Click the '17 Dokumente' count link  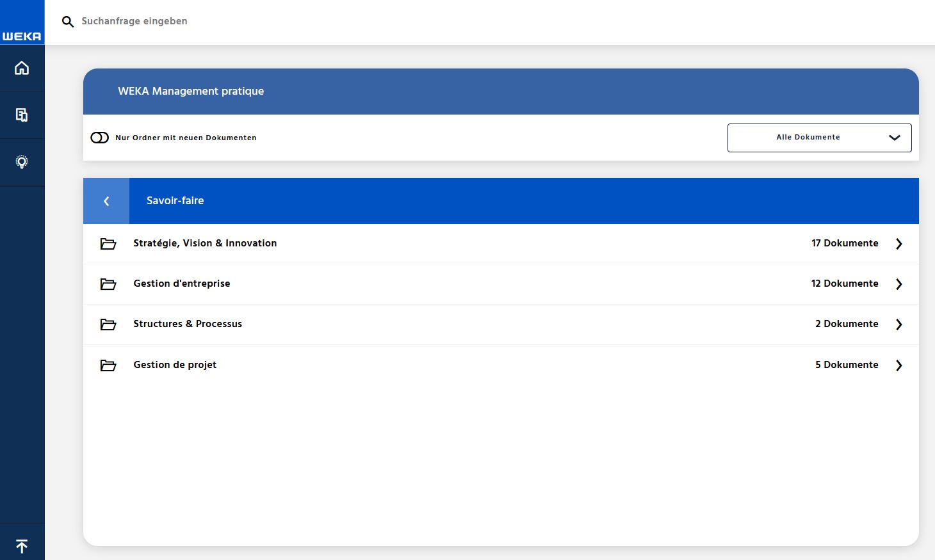point(844,243)
